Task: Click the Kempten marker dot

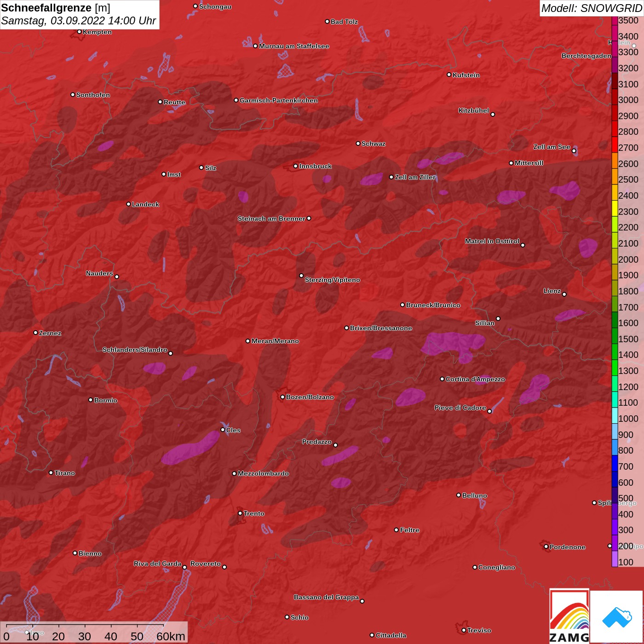Action: [x=79, y=32]
